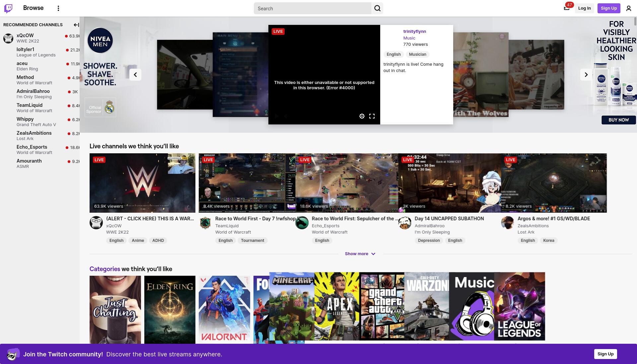Open the three-dot more options menu
This screenshot has width=637, height=364.
click(x=58, y=8)
